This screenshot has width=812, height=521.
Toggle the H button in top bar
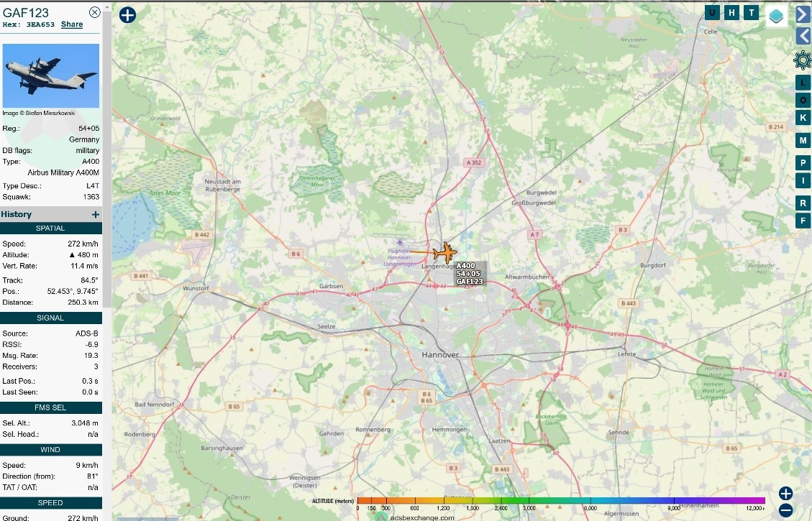point(732,12)
